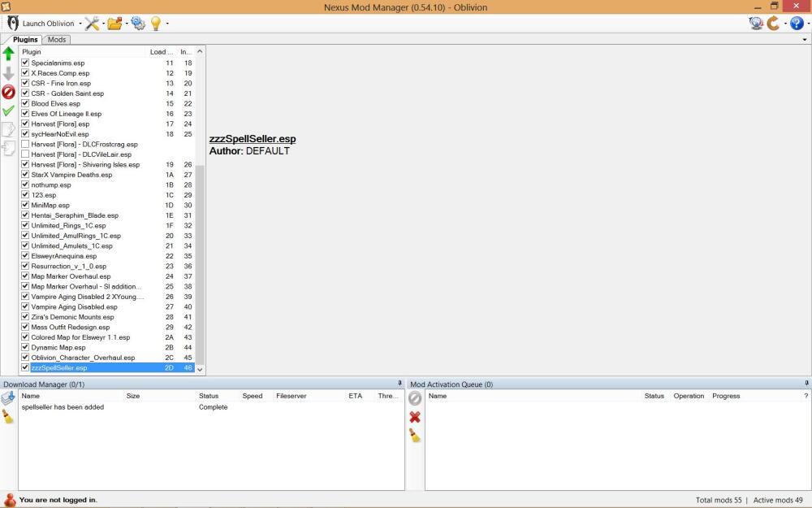This screenshot has height=508, width=812.
Task: Sort by the Index column header
Action: [186, 52]
